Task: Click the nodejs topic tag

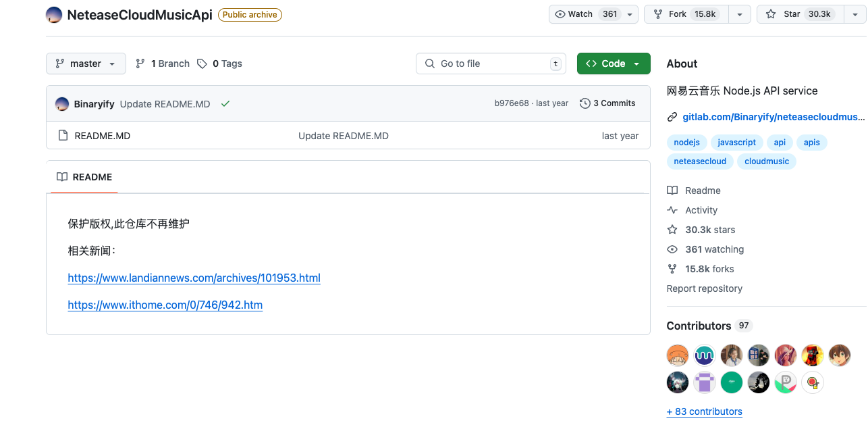Action: pyautogui.click(x=686, y=143)
